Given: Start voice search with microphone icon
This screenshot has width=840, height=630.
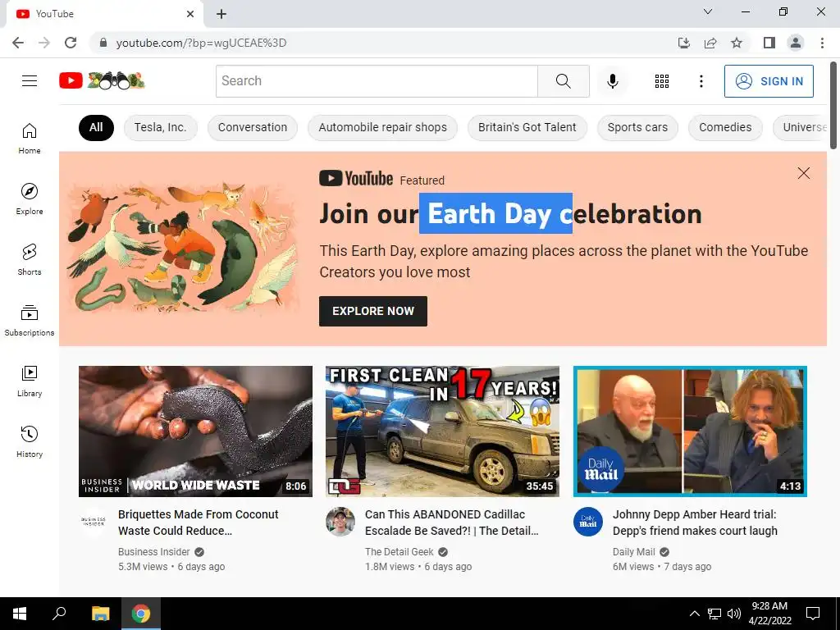Looking at the screenshot, I should click(x=612, y=81).
